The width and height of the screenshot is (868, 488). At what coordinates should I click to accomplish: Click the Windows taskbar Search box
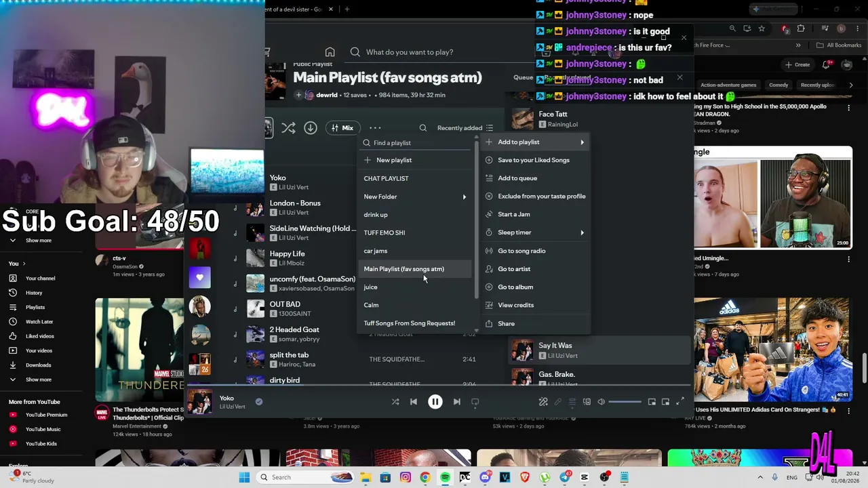[x=305, y=477]
